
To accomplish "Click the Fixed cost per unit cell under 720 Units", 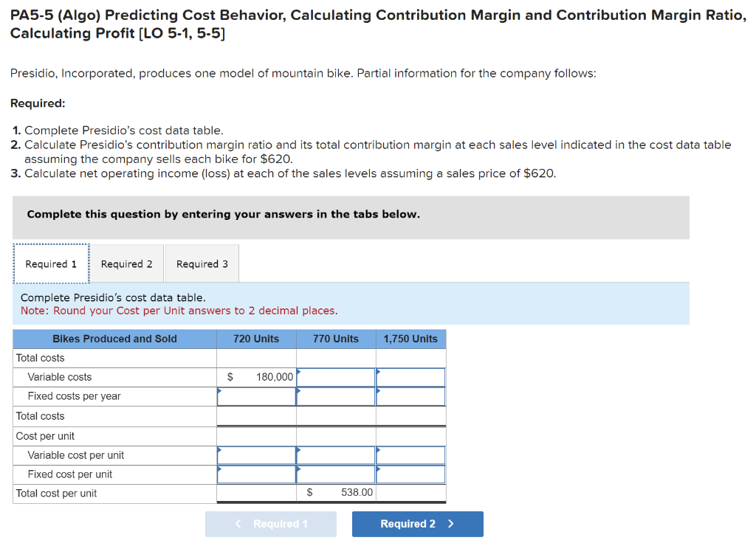I will click(x=256, y=474).
